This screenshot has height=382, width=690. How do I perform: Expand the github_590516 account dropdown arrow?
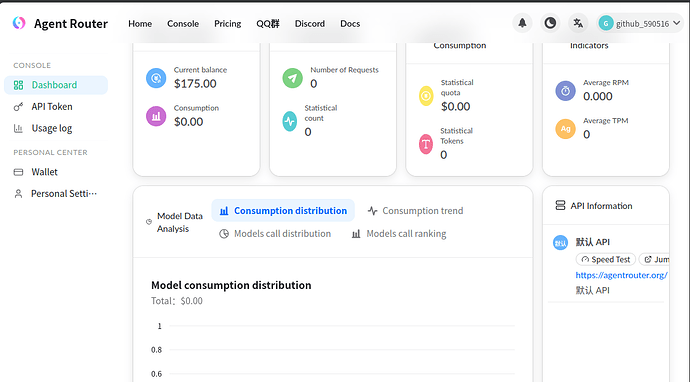[677, 23]
